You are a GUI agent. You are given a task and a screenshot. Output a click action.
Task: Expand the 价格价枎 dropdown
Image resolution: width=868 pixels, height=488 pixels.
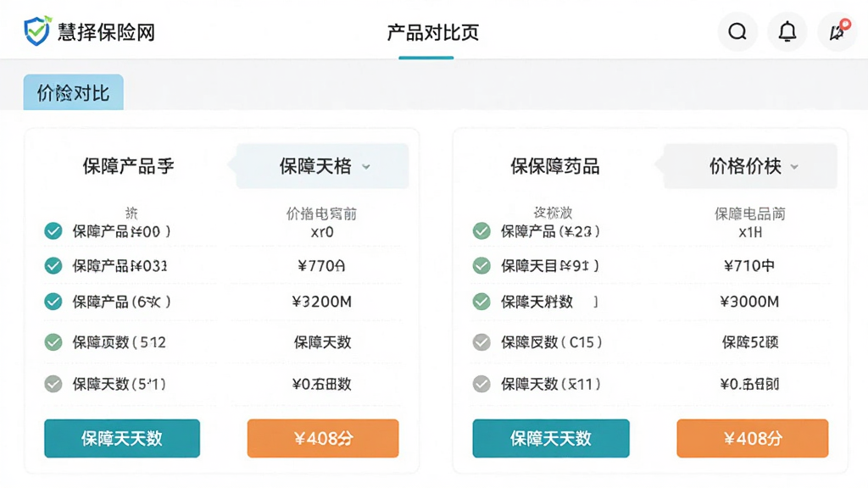pyautogui.click(x=751, y=166)
